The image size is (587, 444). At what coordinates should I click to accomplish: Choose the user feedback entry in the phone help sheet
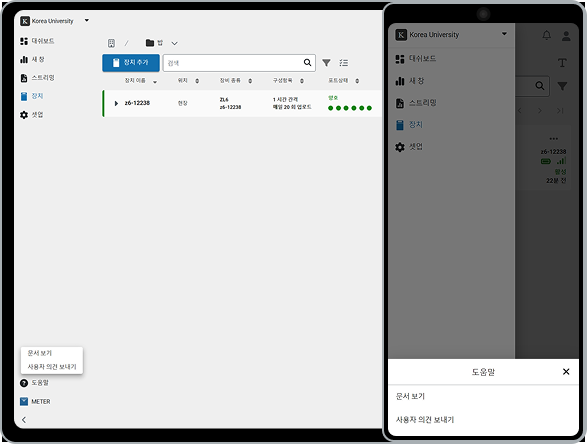pyautogui.click(x=425, y=420)
